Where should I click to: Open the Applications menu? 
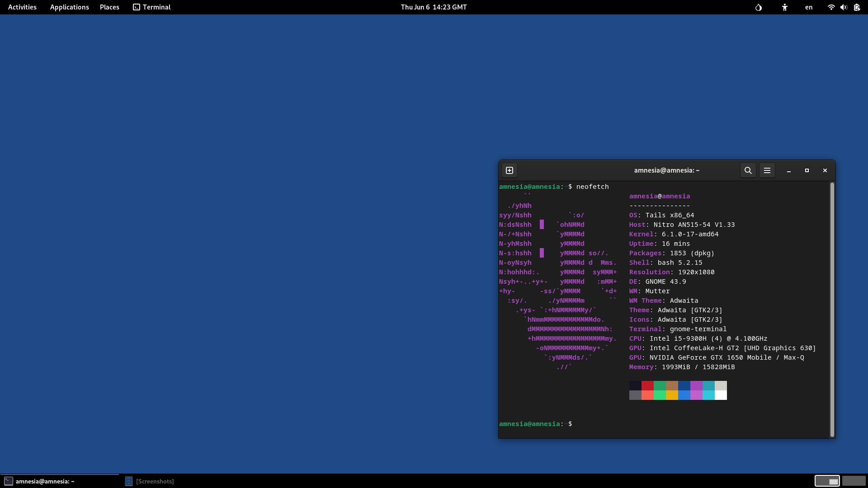coord(69,7)
